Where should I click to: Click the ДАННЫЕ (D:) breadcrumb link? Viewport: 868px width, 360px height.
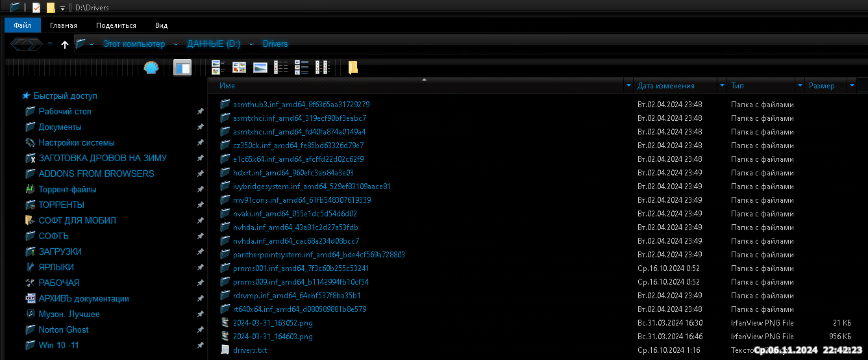click(214, 44)
